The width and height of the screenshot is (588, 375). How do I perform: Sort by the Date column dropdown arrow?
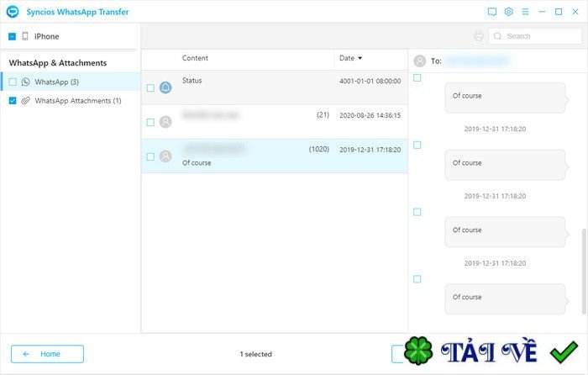(360, 58)
